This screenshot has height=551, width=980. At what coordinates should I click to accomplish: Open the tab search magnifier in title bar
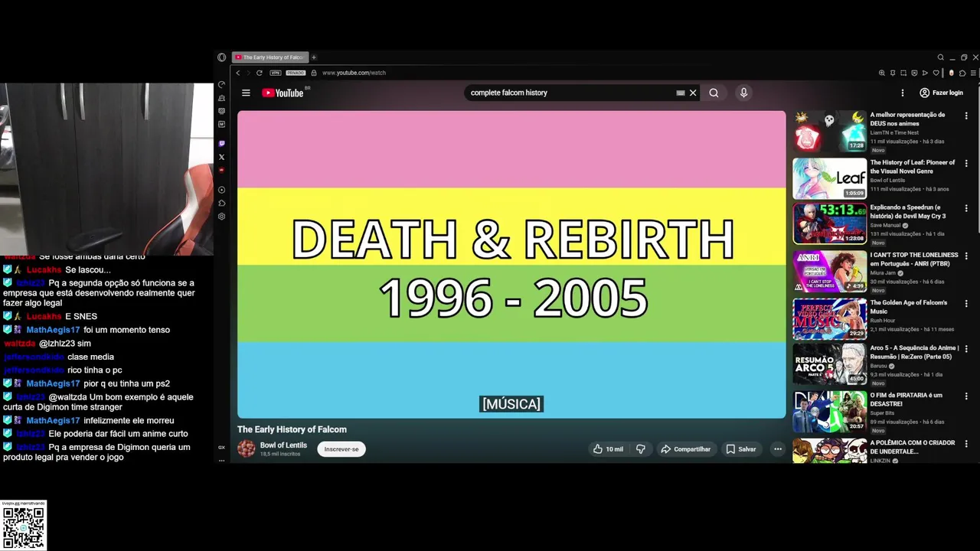tap(941, 57)
